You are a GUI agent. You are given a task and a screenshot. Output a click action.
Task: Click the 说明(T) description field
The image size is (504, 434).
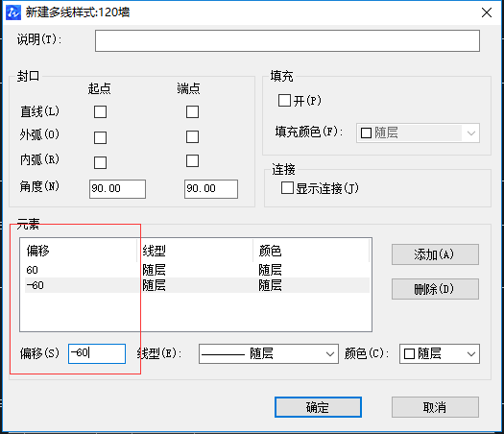coord(287,41)
